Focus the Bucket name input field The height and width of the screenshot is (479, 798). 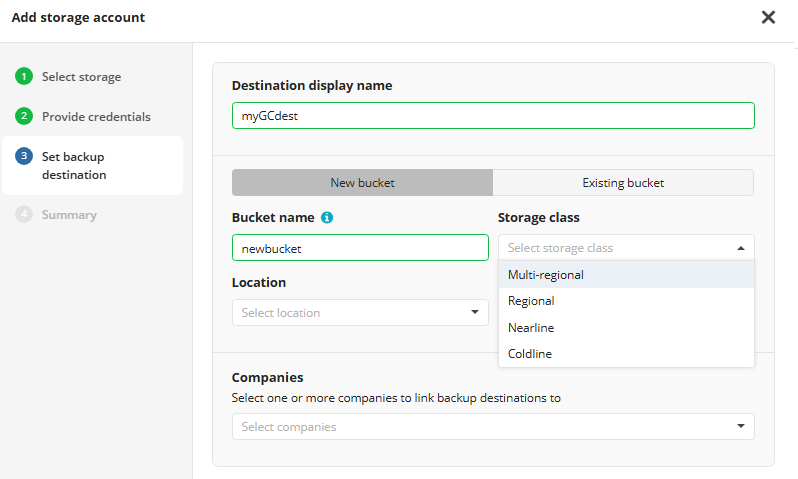coord(360,248)
